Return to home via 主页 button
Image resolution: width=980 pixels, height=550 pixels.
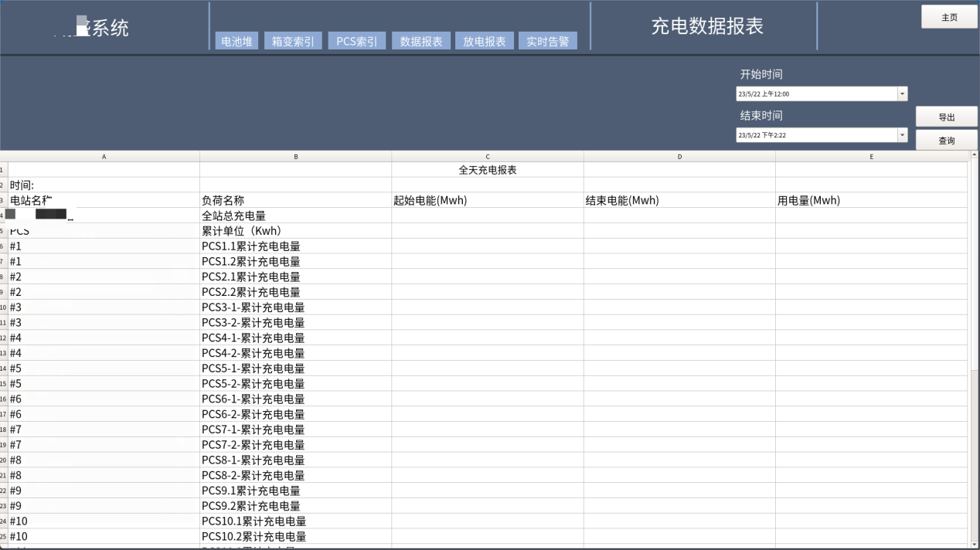click(x=948, y=16)
